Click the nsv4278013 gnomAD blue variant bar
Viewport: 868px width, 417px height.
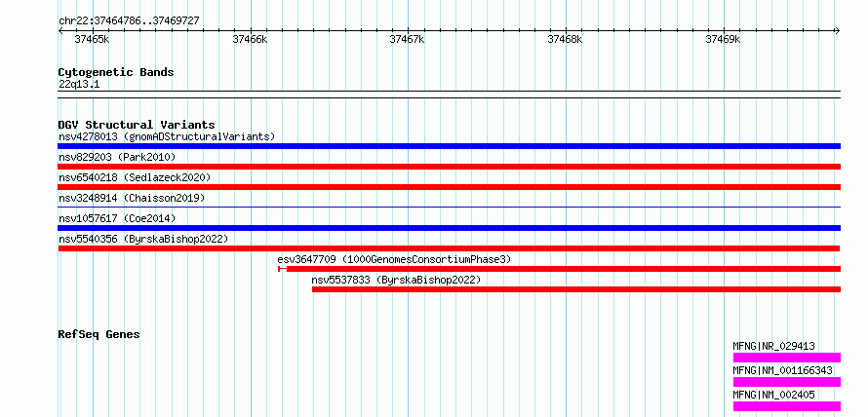[x=449, y=146]
